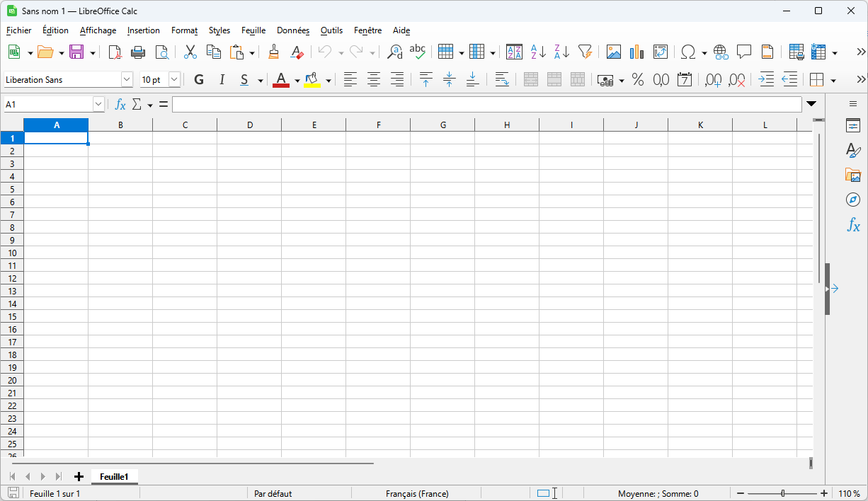The width and height of the screenshot is (868, 501).
Task: Click the Format as Percent icon
Action: point(638,80)
